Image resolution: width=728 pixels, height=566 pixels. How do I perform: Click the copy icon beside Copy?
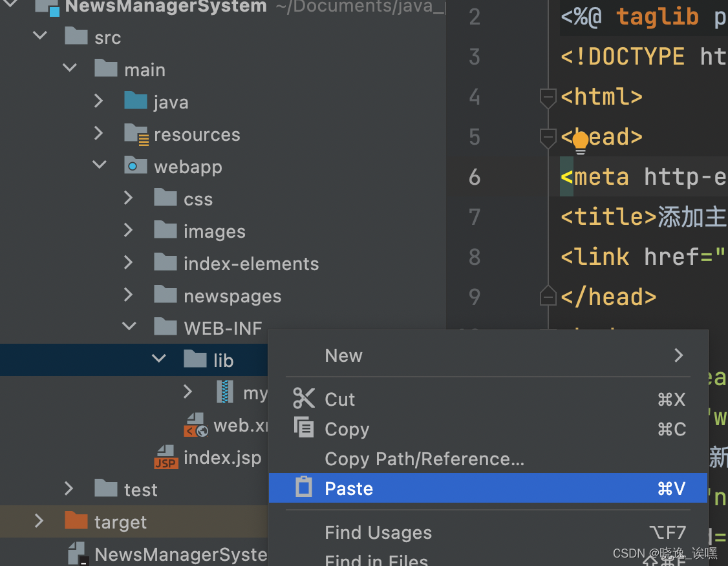pos(304,427)
